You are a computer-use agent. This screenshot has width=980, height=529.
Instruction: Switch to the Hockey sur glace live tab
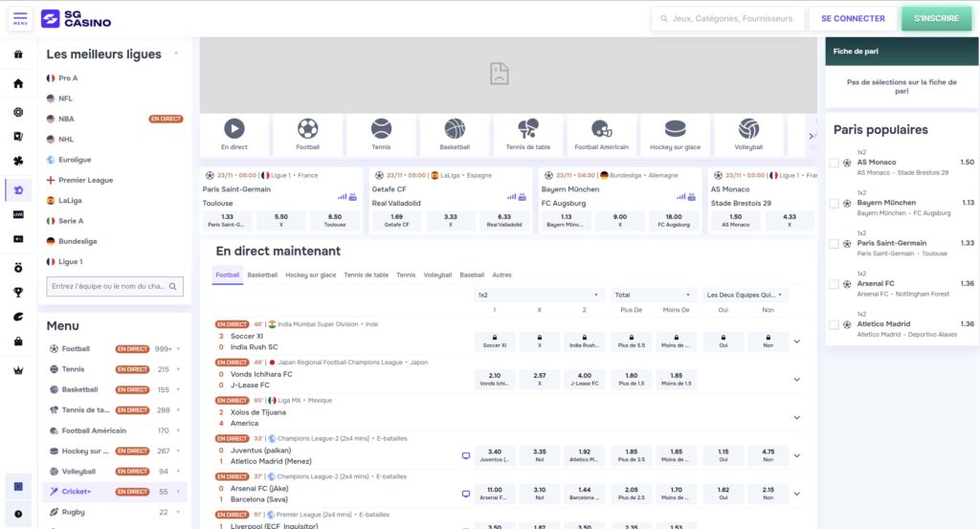point(311,275)
